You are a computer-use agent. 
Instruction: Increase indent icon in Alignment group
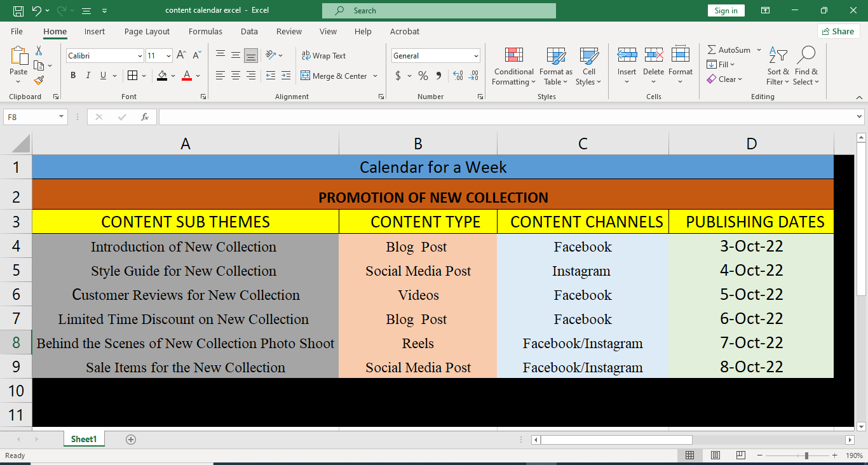(286, 76)
